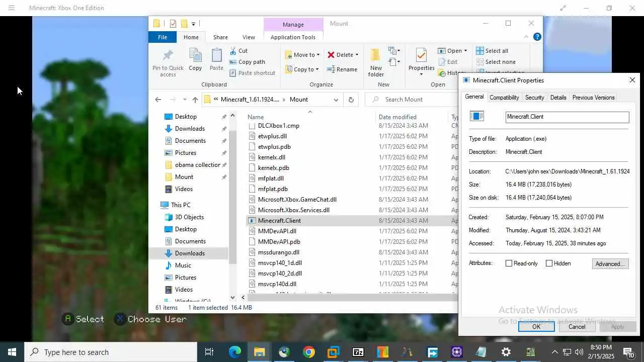
Task: Cut the selected file with Cut
Action: [x=238, y=51]
